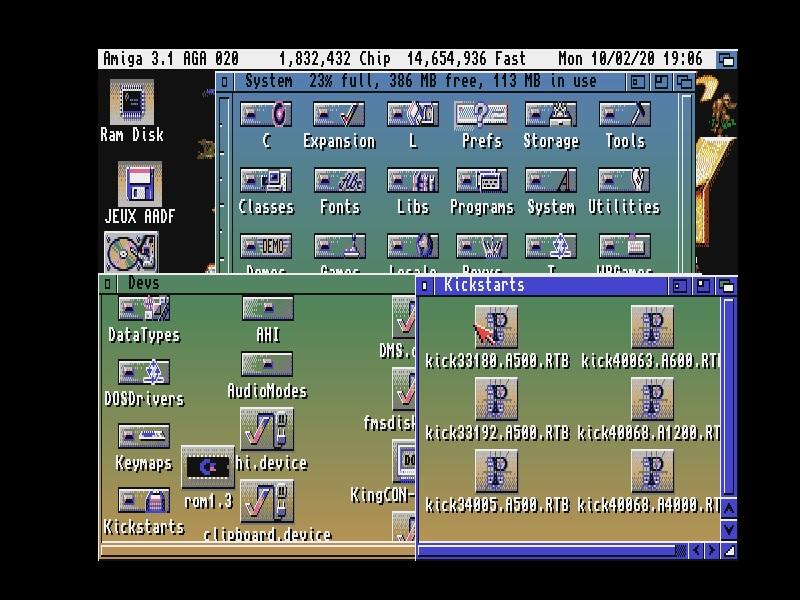Open the Keymaps drawer
Screen dimensions: 800x600
tap(144, 436)
